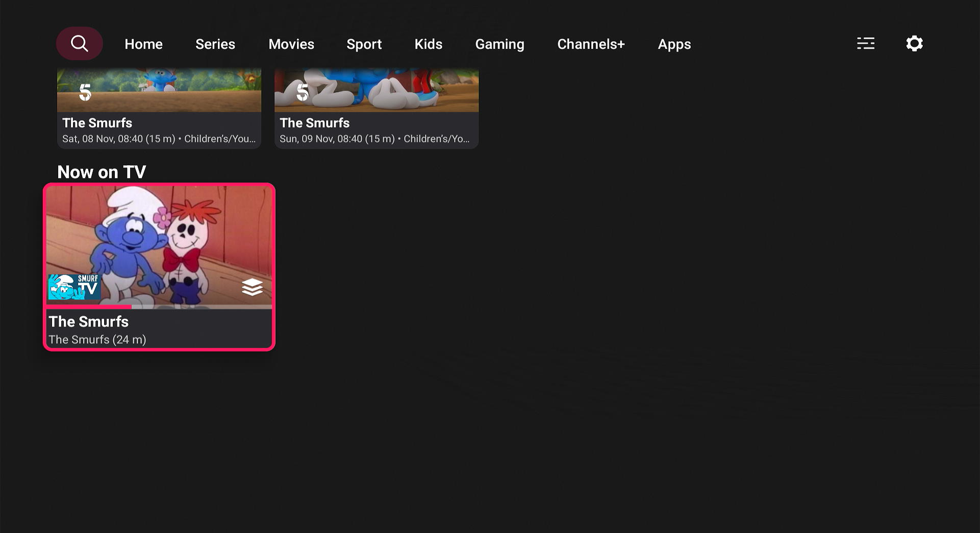Click The Smurfs title on Sunday card
The height and width of the screenshot is (533, 980).
pyautogui.click(x=314, y=123)
